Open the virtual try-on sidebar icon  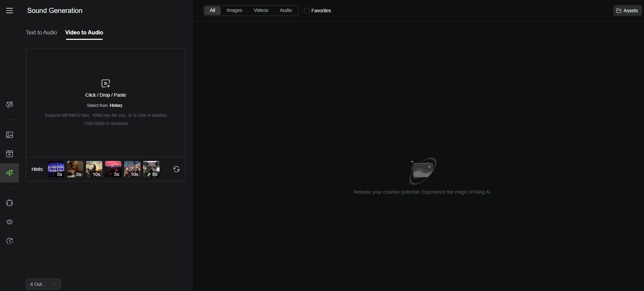10,203
